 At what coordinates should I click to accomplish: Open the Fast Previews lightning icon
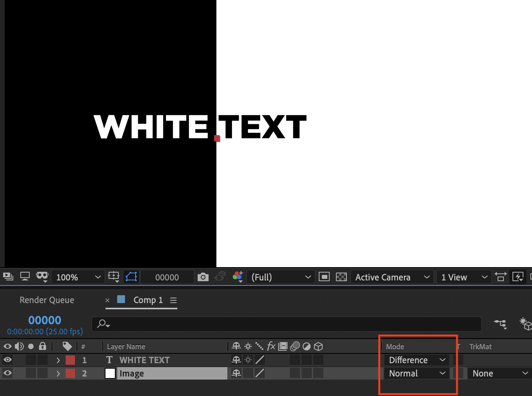[x=518, y=277]
